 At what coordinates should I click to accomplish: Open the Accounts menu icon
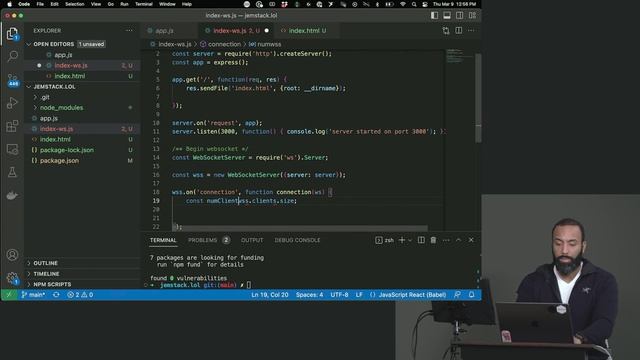(12, 255)
